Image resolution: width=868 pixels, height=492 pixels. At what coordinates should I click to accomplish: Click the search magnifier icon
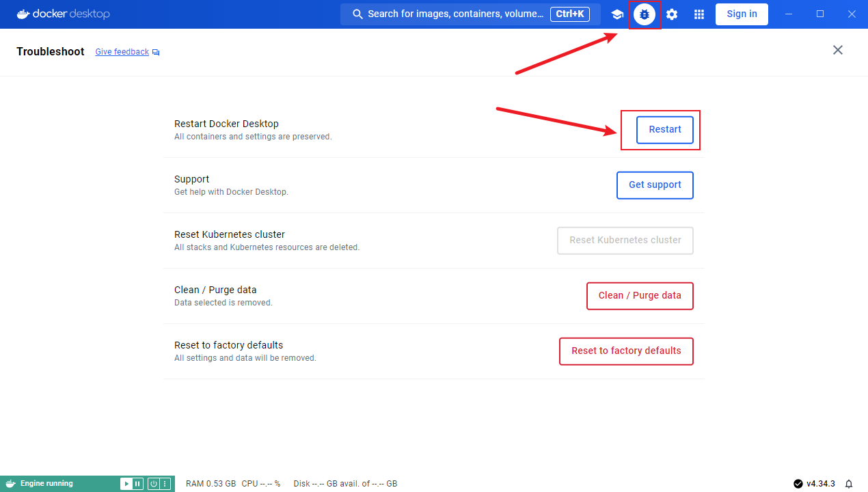pyautogui.click(x=357, y=14)
